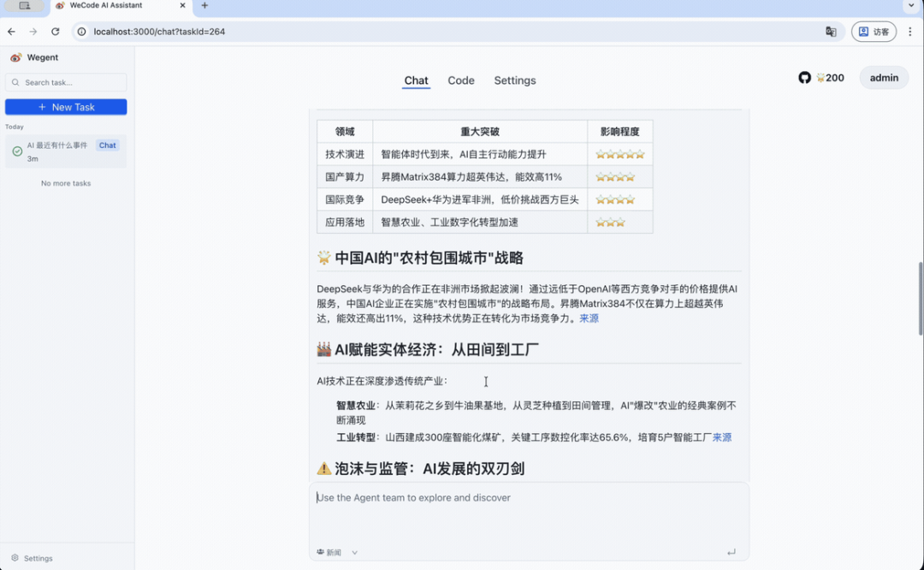924x570 pixels.
Task: Open the admin user menu
Action: (x=884, y=78)
